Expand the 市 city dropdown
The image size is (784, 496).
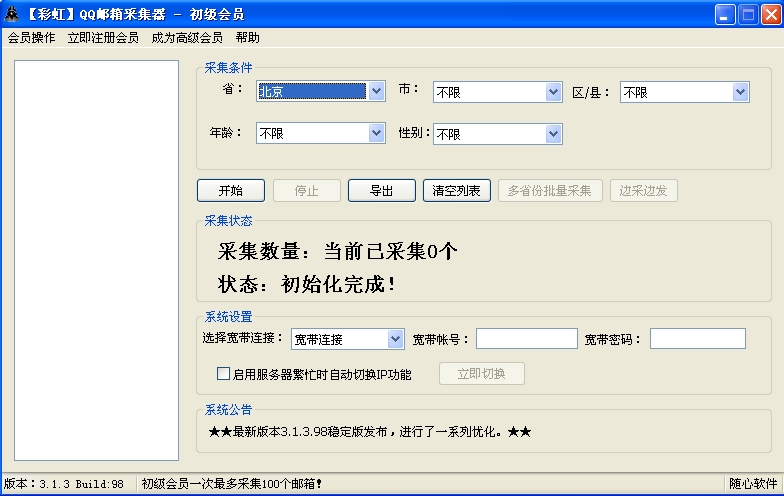point(553,92)
